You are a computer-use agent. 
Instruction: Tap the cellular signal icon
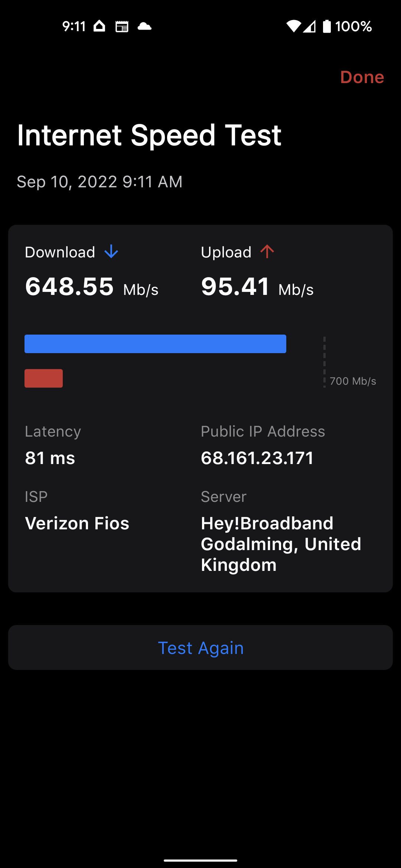[309, 26]
